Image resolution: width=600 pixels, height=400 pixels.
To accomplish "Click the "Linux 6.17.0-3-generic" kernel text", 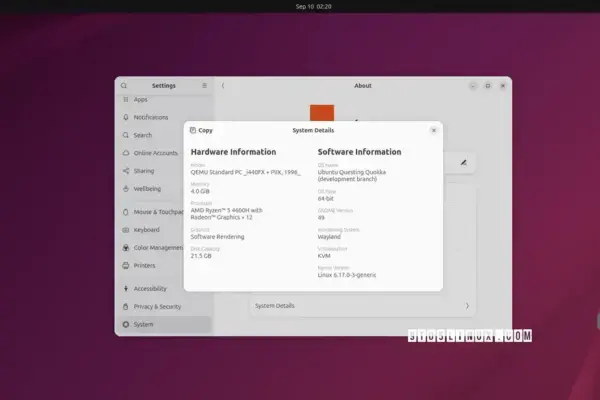I will (347, 275).
